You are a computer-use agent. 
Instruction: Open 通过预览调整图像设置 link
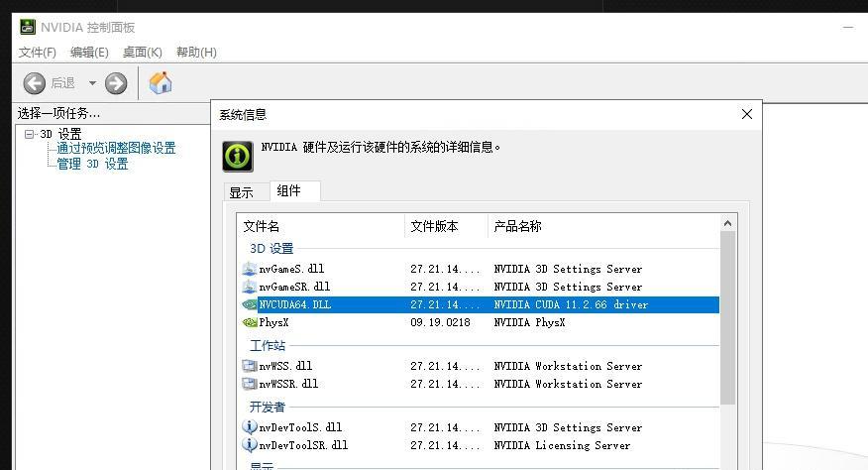(116, 148)
